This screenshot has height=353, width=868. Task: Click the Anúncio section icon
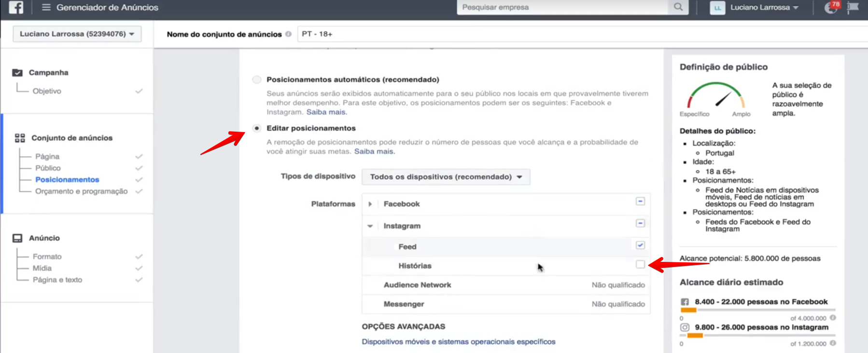click(17, 238)
